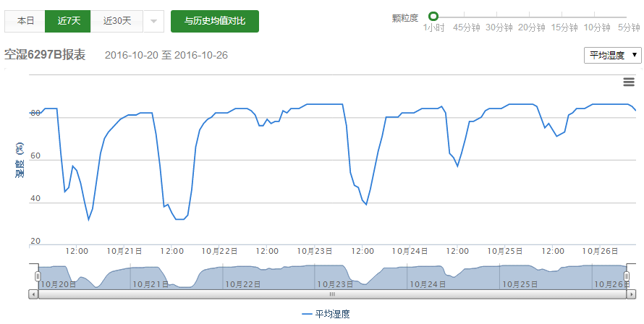Click the scrollbar right arrow
Viewport: 644px width, 324px height.
tap(632, 294)
